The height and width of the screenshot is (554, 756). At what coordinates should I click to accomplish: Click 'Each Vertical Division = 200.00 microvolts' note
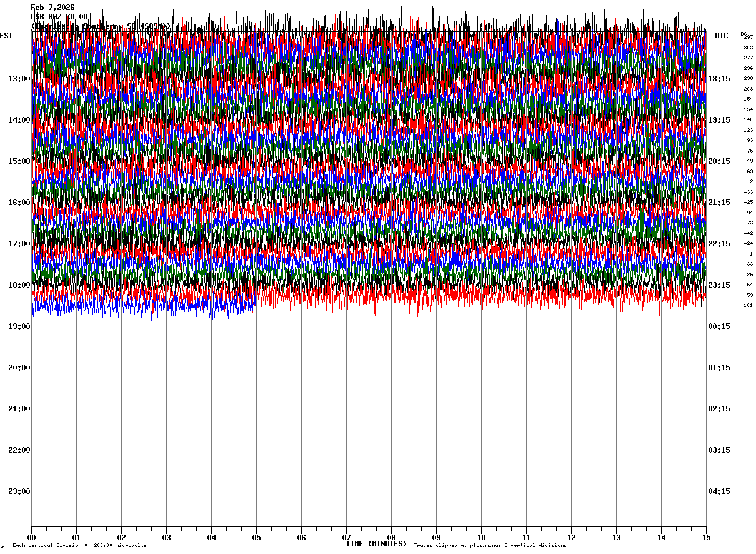click(x=79, y=546)
